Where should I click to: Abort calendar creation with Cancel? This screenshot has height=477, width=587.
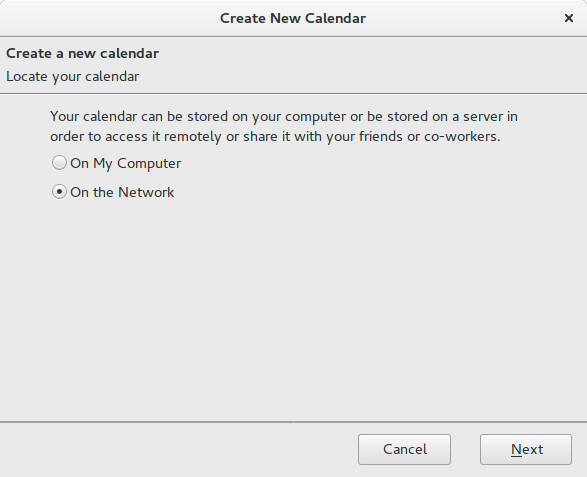click(x=404, y=449)
